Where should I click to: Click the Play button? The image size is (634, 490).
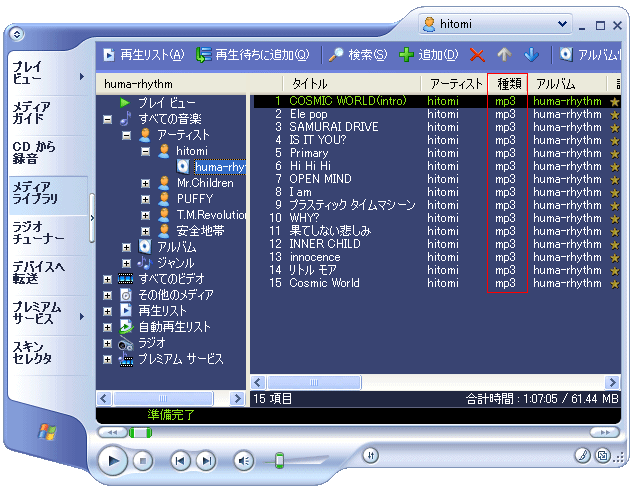(x=113, y=460)
